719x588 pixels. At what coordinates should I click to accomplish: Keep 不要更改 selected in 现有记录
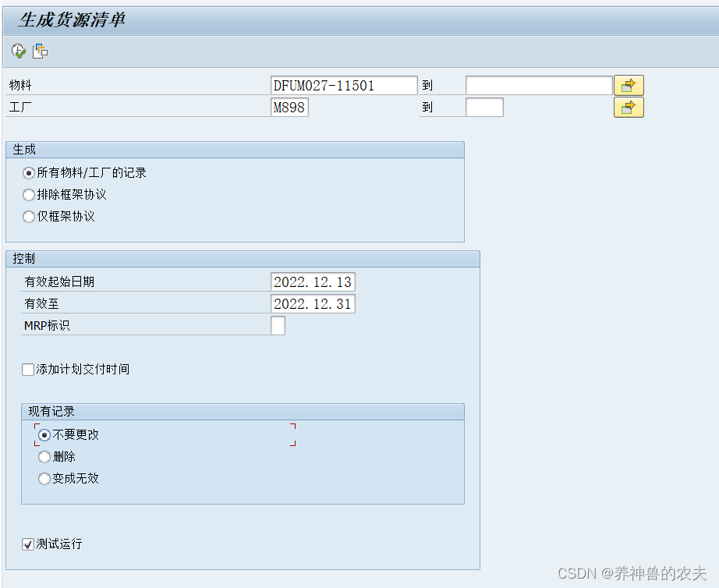coord(44,434)
